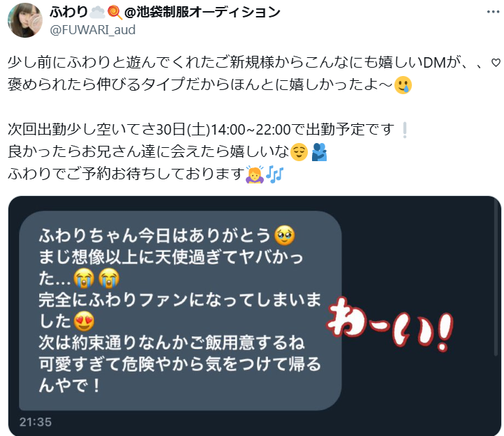Click the white exclamation mark emoji
Viewport: 504px width, 436px height.
coord(405,130)
